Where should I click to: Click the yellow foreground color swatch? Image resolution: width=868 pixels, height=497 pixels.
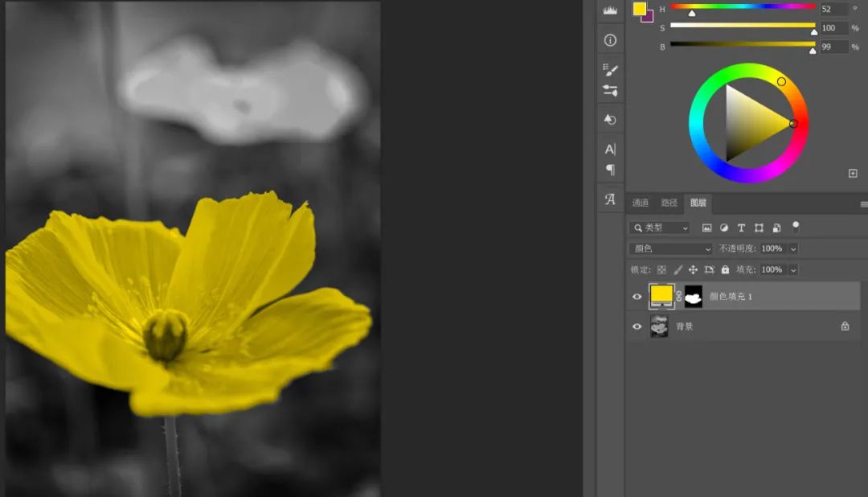640,9
